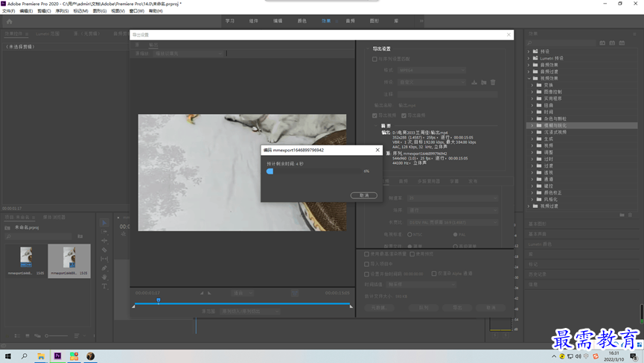Toggle 使用预览 checkbox
This screenshot has width=644, height=363.
click(x=412, y=254)
